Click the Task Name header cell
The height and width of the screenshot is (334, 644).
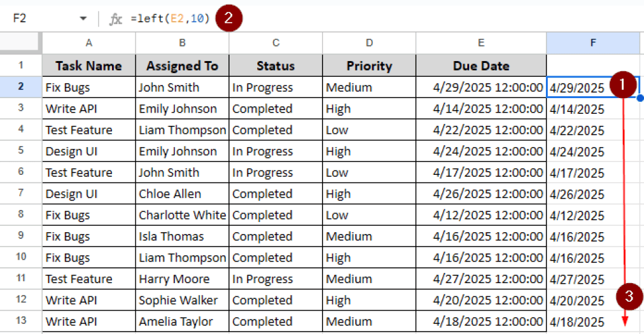tap(89, 65)
